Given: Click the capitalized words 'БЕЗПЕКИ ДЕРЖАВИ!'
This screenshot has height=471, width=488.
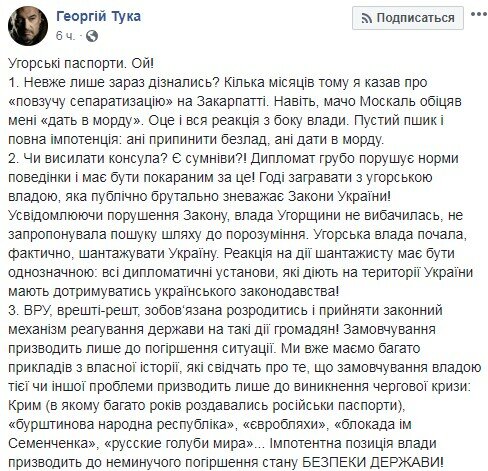Looking at the screenshot, I should 373,462.
